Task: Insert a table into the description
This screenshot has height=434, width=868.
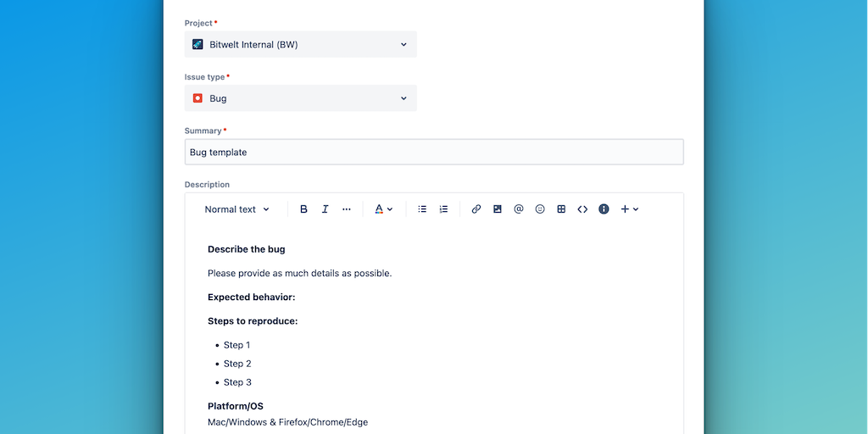Action: click(561, 209)
